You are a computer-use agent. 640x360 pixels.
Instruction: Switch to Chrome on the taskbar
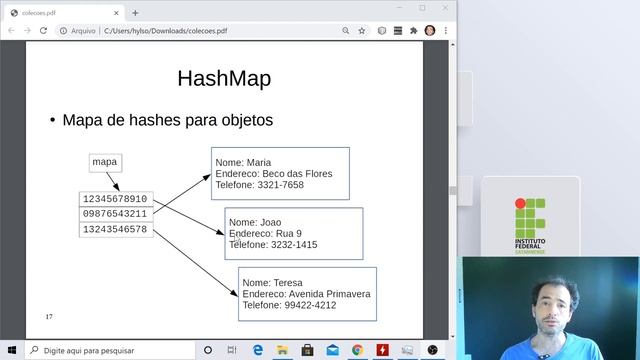[x=358, y=350]
